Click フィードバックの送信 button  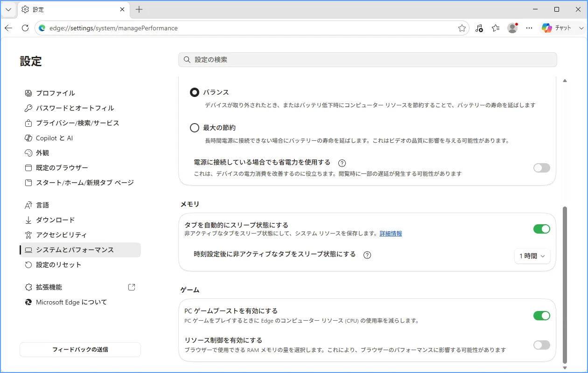click(80, 349)
